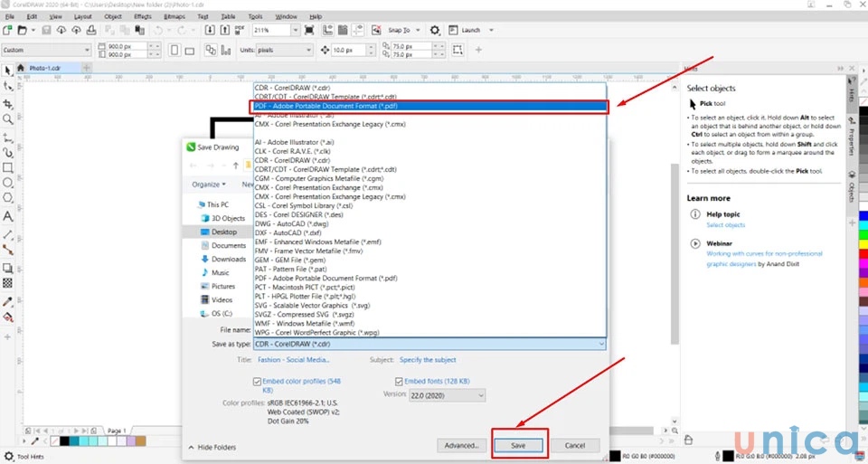Select the Freehand drawing tool
Image resolution: width=868 pixels, height=464 pixels.
[x=8, y=137]
